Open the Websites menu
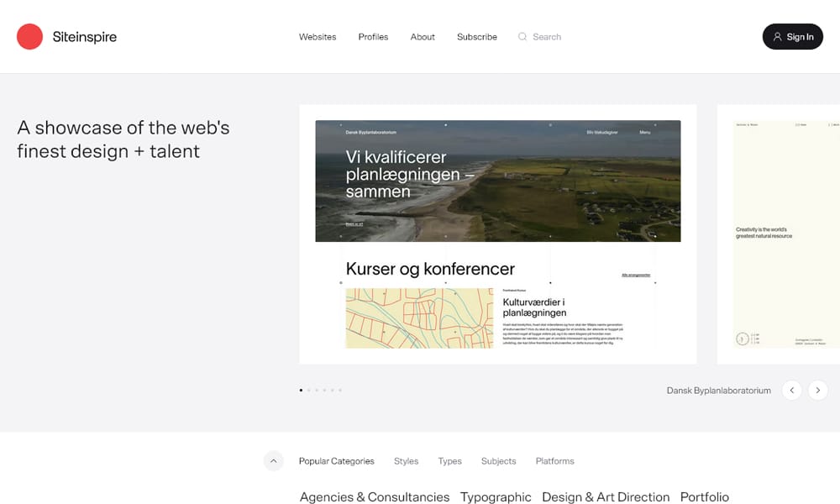This screenshot has width=840, height=504. point(317,36)
